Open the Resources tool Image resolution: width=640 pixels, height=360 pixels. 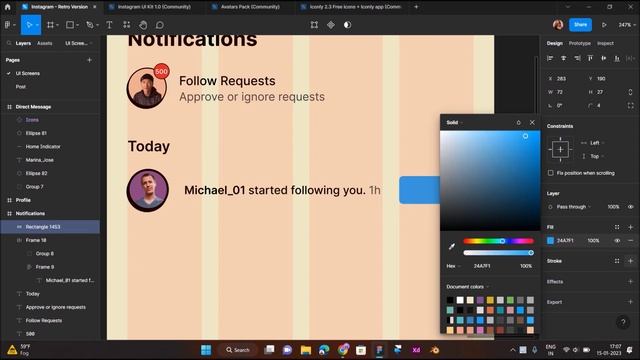127,25
